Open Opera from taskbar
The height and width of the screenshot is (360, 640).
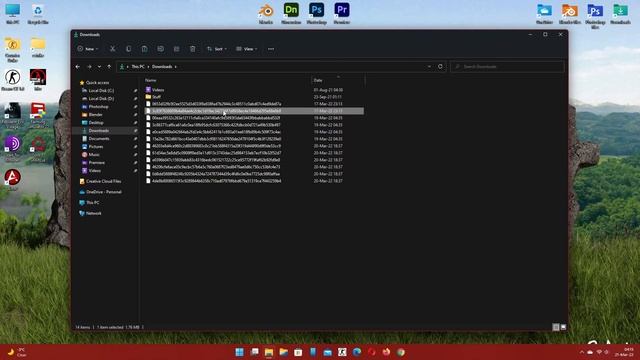click(371, 352)
